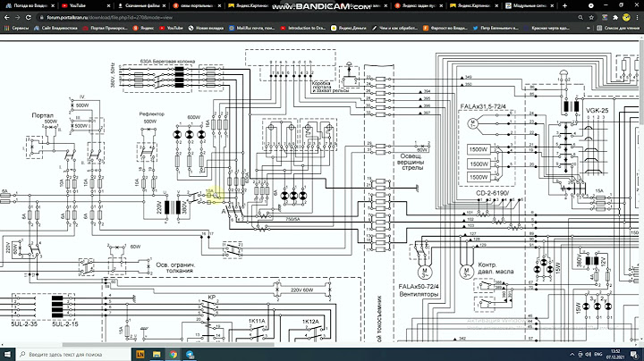Click the Chrome icon in the taskbar
Image resolution: width=644 pixels, height=361 pixels.
[173, 354]
